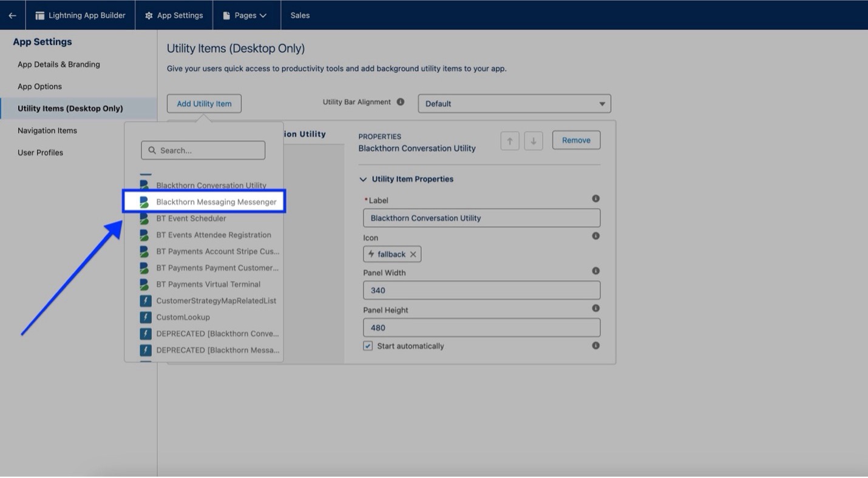Remove the fallback icon pill

[x=413, y=254]
